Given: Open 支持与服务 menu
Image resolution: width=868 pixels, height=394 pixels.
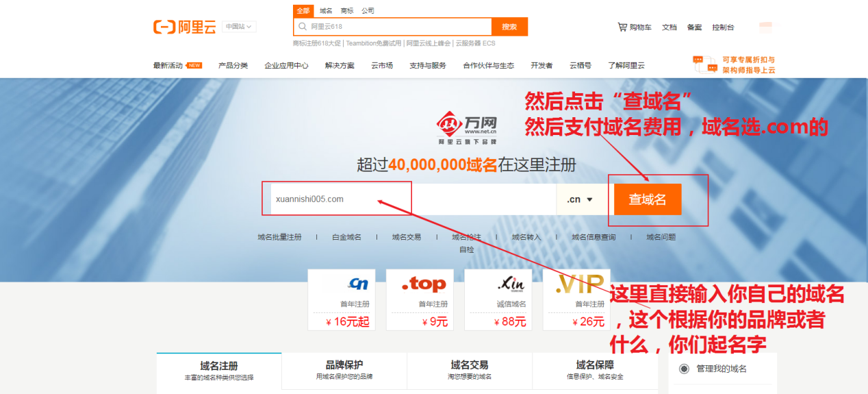Looking at the screenshot, I should click(428, 66).
